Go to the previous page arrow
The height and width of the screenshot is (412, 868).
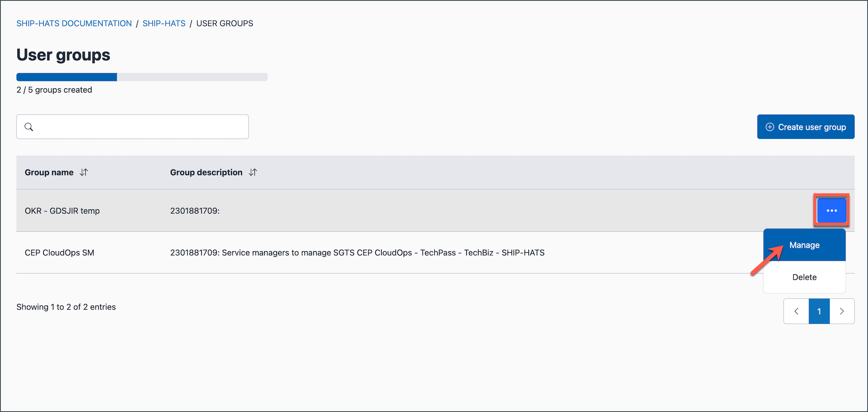coord(796,311)
